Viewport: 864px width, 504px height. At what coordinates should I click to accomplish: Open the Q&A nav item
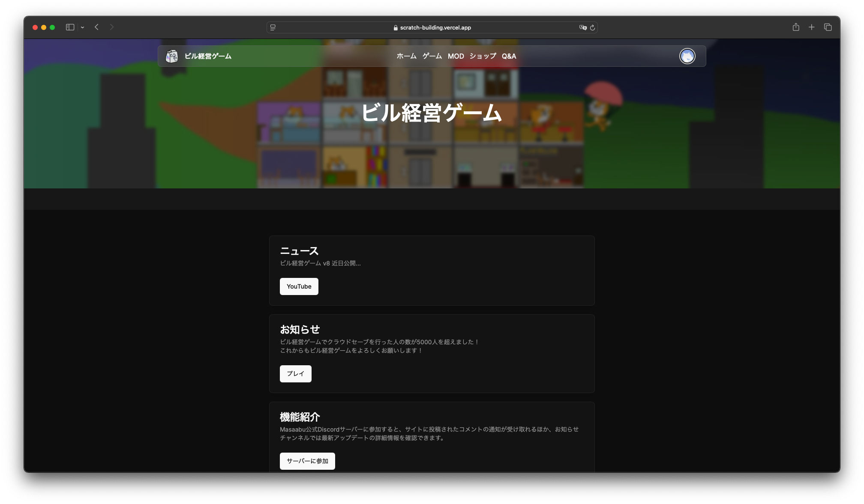click(x=509, y=56)
